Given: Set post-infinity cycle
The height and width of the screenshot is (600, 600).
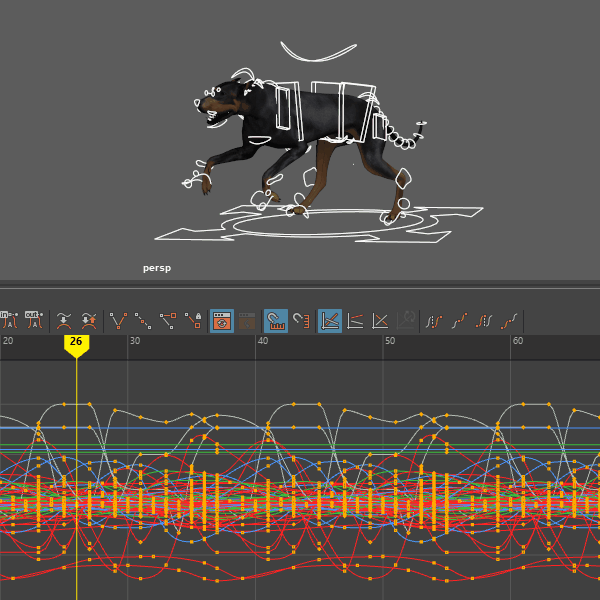Looking at the screenshot, I should tap(484, 321).
